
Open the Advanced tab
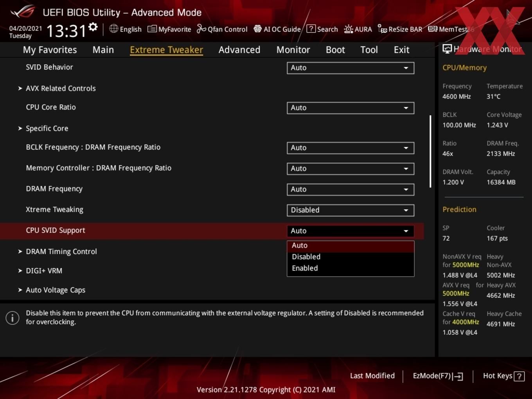point(239,50)
